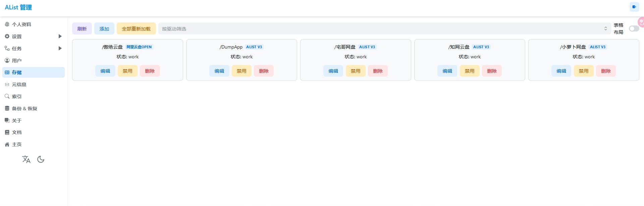Screen dimensions: 644x206
Task: Click the 个人资料 profile icon
Action: tap(7, 24)
